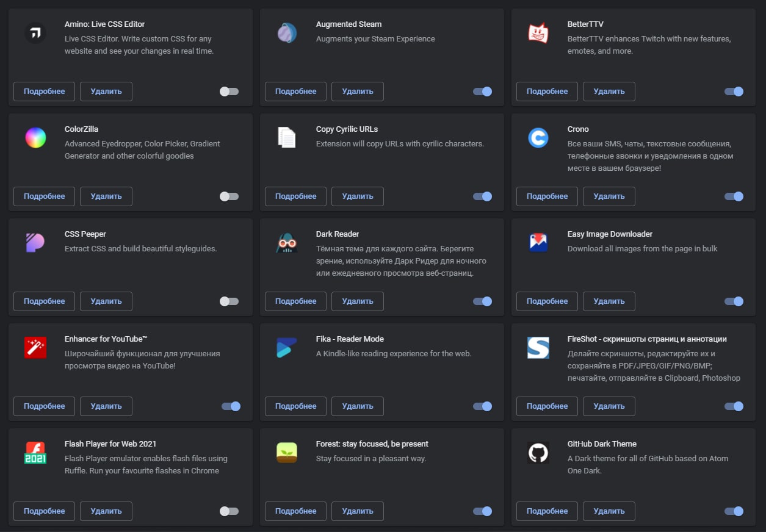Enable the Amino Live CSS Editor extension
Image resolution: width=766 pixels, height=532 pixels.
tap(229, 92)
